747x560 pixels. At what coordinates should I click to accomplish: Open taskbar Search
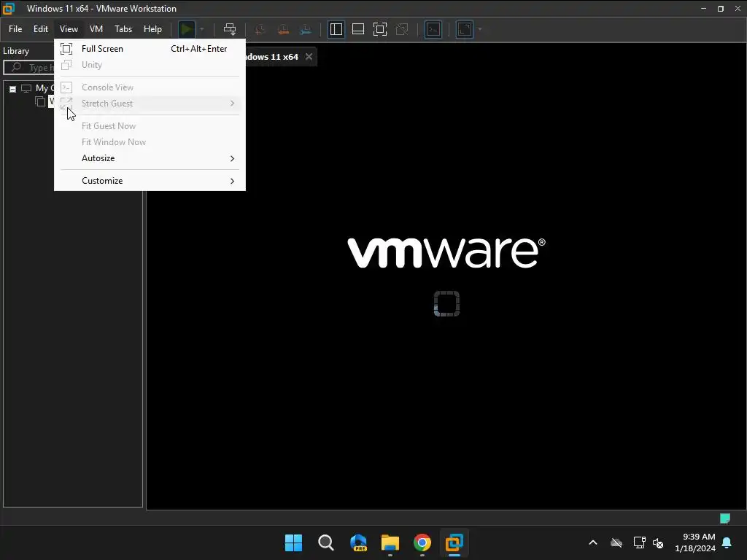pyautogui.click(x=326, y=542)
